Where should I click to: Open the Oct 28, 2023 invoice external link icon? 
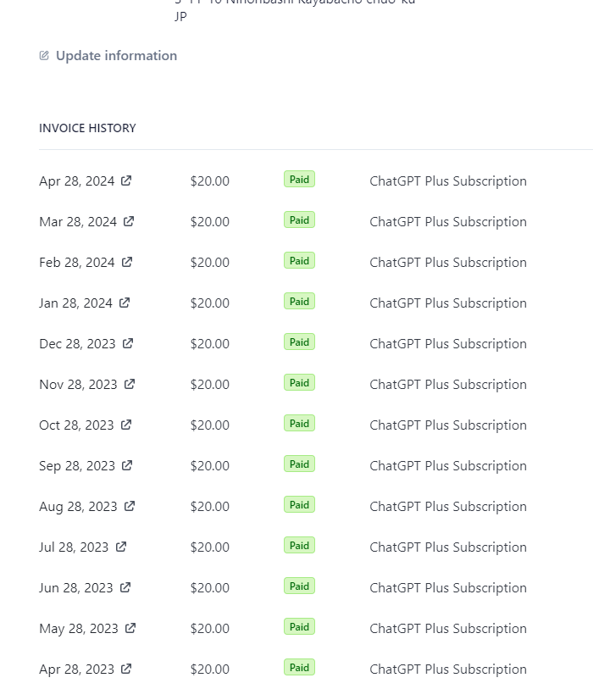pyautogui.click(x=126, y=424)
